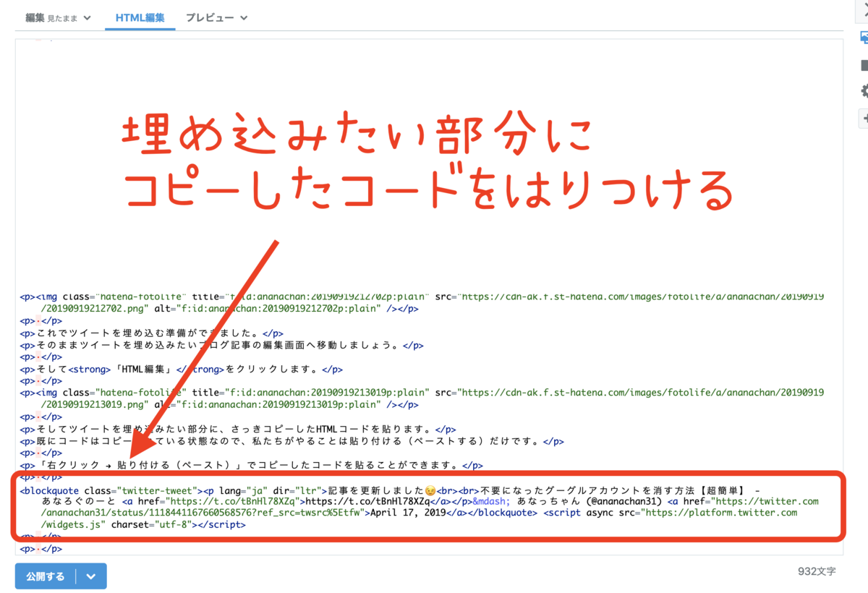Click line 「右クリック → 貼り付ける（ペースト）」
The width and height of the screenshot is (868, 593).
coord(251,465)
